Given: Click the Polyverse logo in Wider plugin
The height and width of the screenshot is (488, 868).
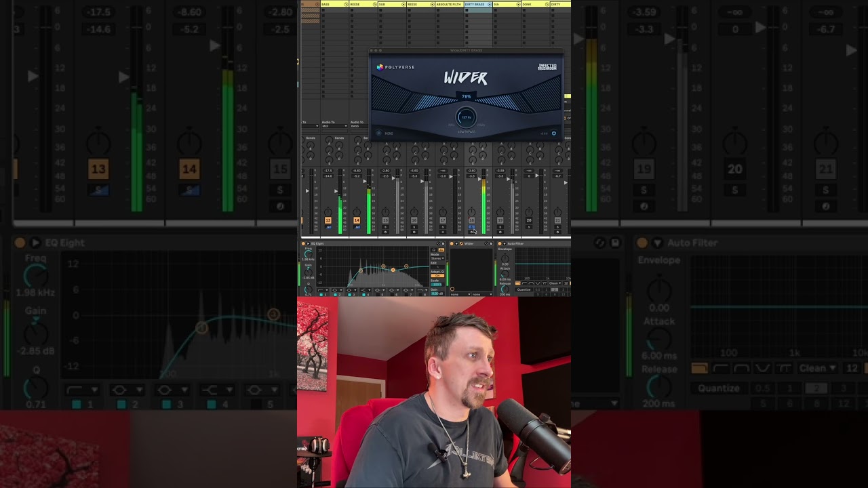Looking at the screenshot, I should click(x=395, y=67).
